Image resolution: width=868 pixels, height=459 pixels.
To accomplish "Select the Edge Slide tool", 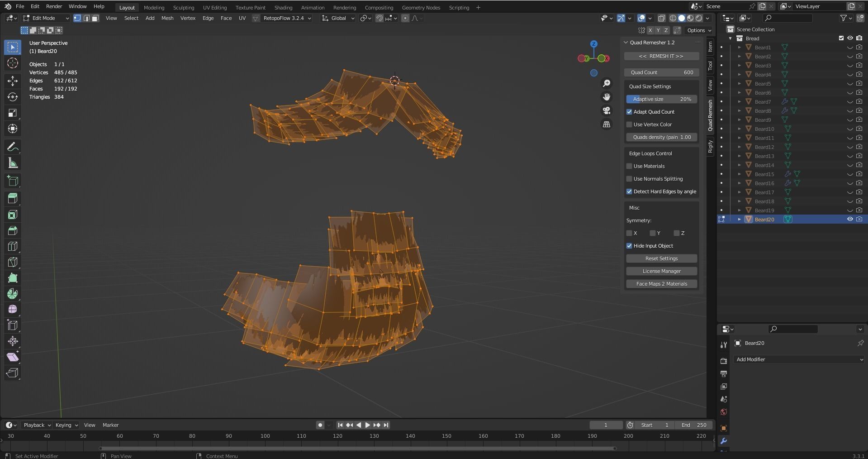I will click(x=13, y=325).
